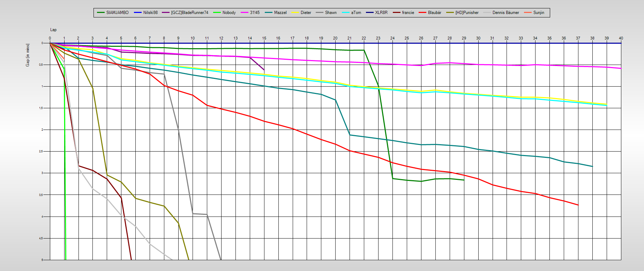Select aTom legend label

(x=356, y=13)
